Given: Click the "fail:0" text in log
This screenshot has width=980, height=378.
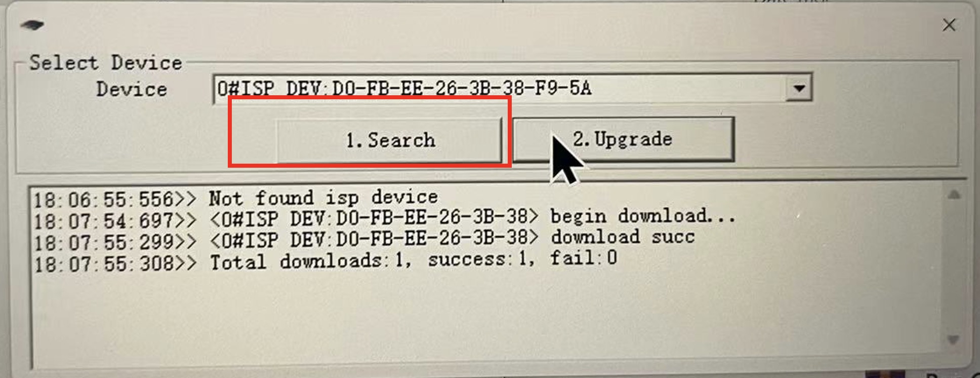Looking at the screenshot, I should point(584,258).
